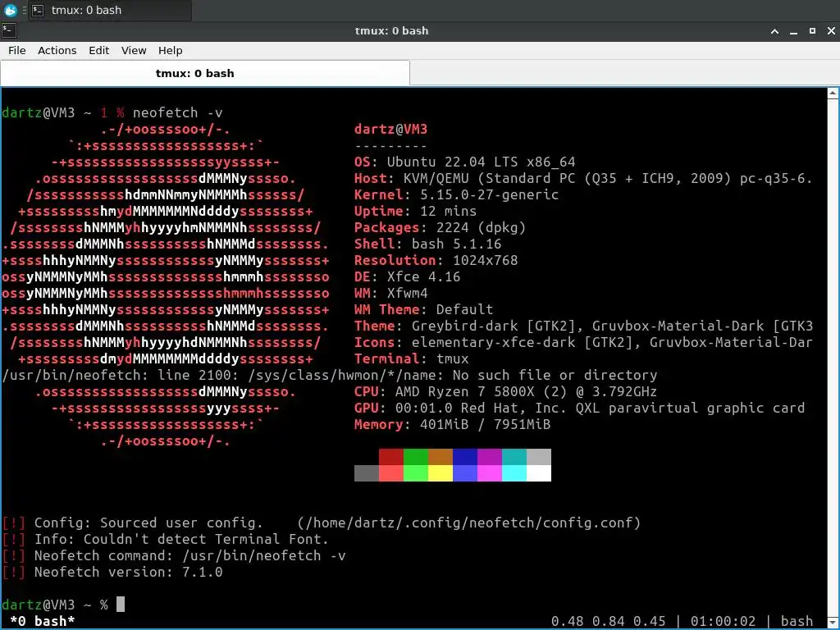Click the Packages value '2224 (dpkg)'

click(x=481, y=228)
